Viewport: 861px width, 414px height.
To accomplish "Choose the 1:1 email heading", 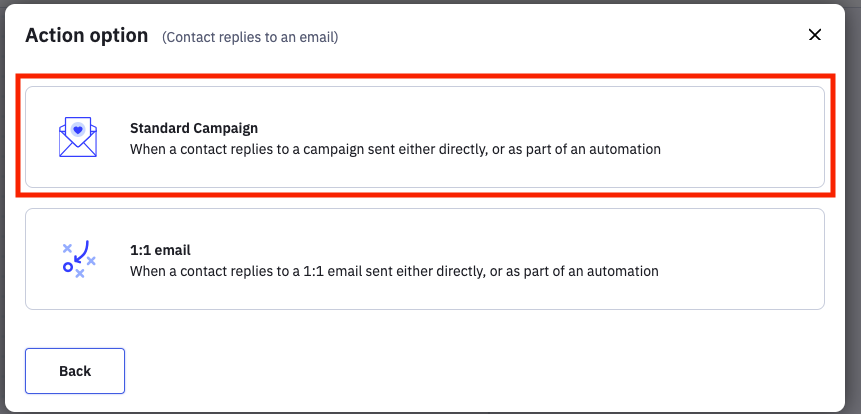I will point(160,250).
